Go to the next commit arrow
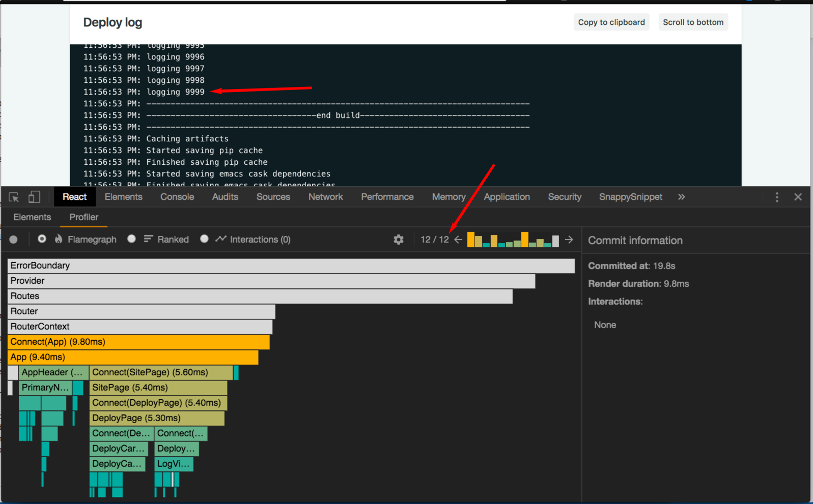 (x=569, y=240)
